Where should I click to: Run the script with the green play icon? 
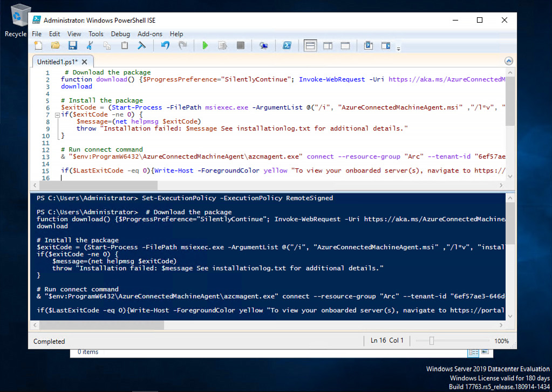point(205,46)
